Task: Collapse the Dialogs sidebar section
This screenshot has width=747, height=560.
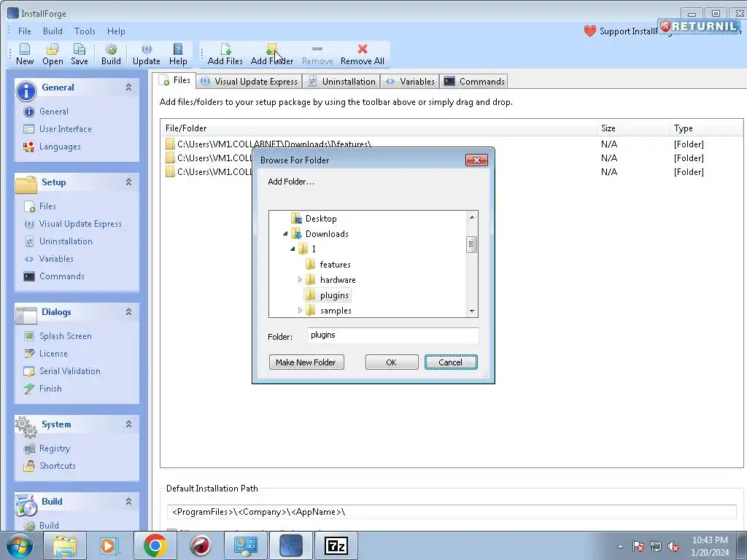Action: click(128, 311)
